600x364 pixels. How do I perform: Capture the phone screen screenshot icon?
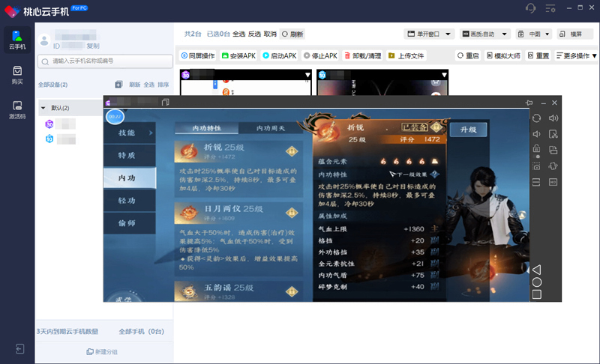pos(536,166)
